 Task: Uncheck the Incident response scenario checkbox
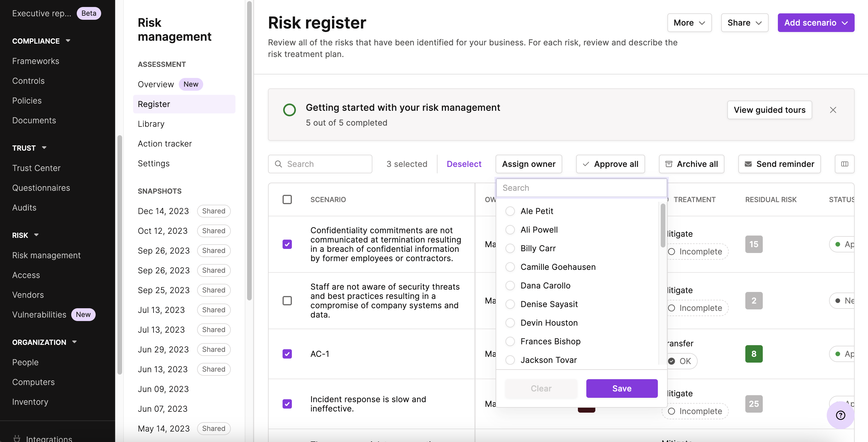click(x=287, y=404)
